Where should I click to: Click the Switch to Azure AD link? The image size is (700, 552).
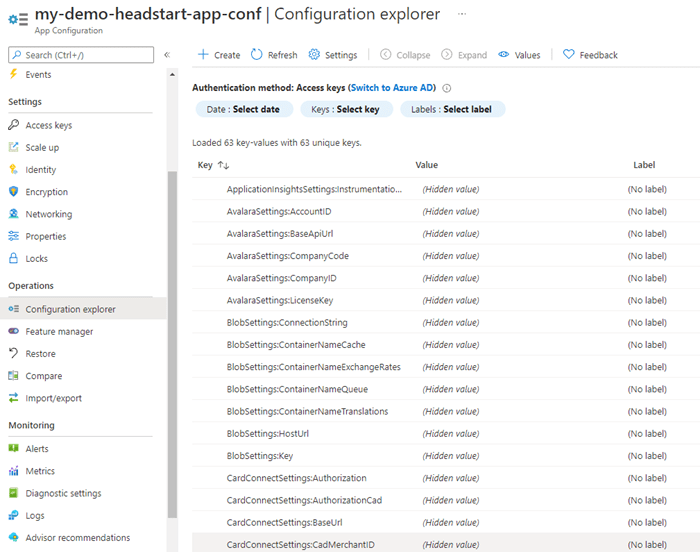392,88
